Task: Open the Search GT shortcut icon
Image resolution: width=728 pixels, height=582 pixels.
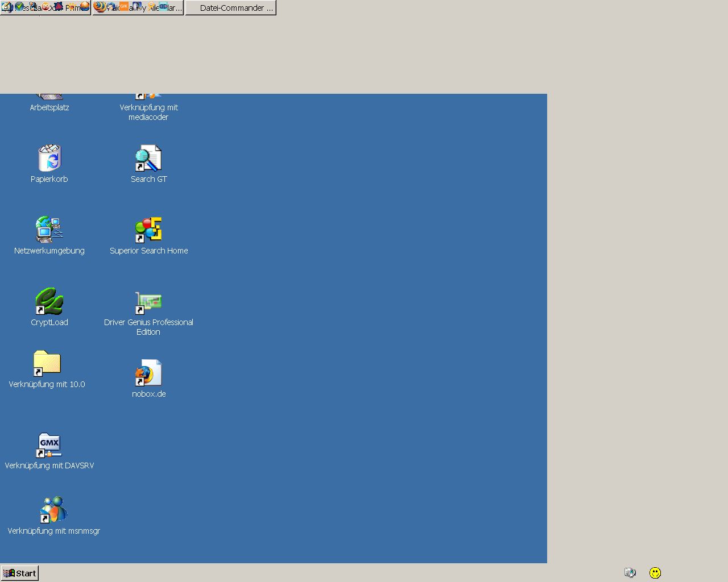Action: click(x=148, y=159)
